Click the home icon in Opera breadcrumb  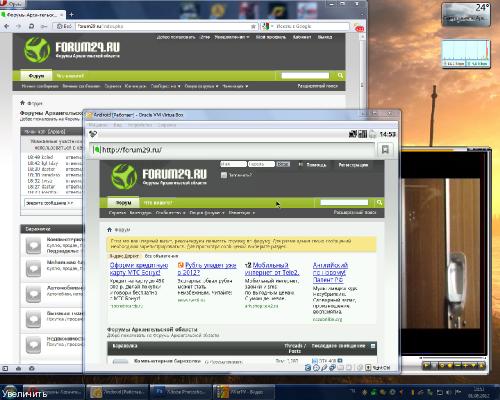click(x=23, y=103)
